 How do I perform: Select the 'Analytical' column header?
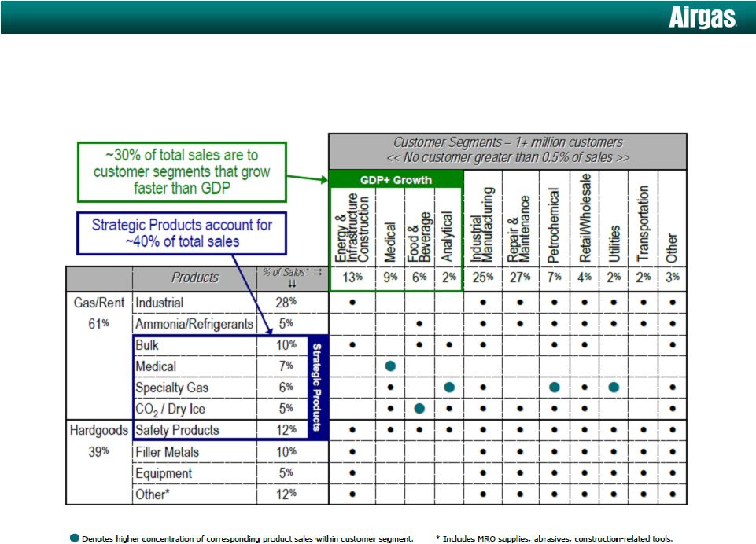(x=448, y=237)
